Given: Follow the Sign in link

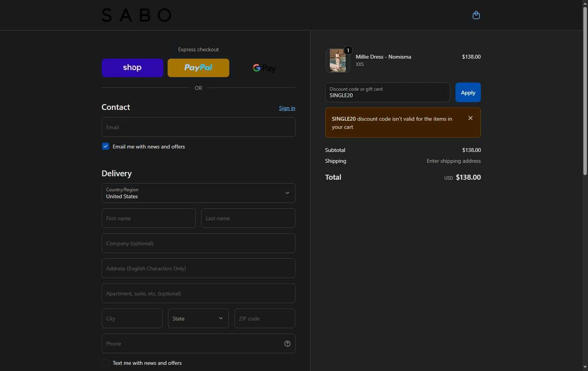Looking at the screenshot, I should [x=287, y=108].
